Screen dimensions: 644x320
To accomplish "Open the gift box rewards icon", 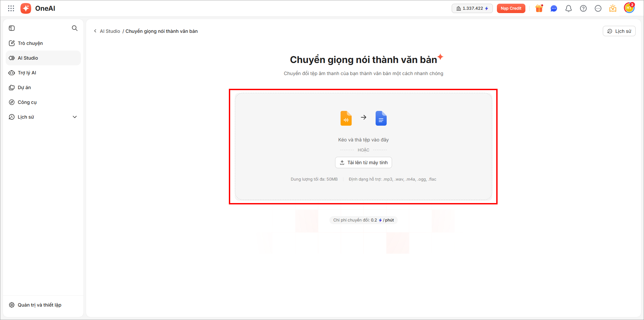I will (539, 8).
